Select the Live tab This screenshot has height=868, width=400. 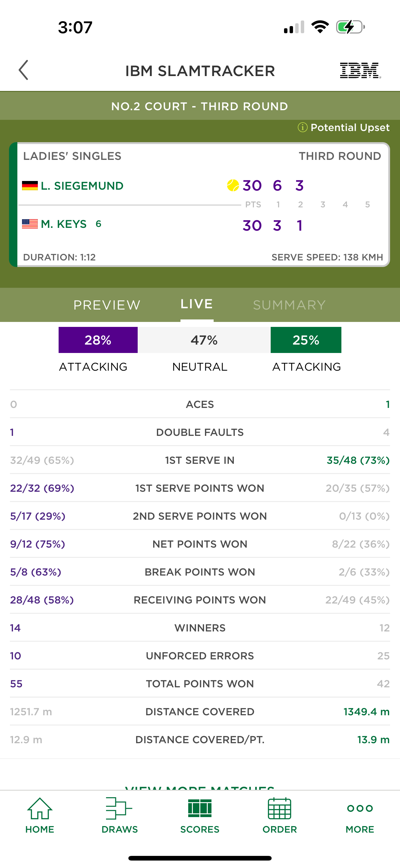197,304
